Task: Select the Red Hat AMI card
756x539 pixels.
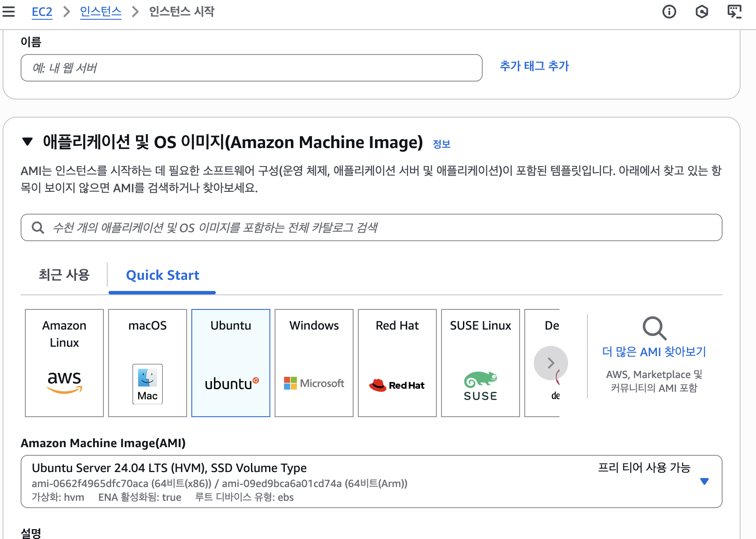Action: click(x=397, y=363)
